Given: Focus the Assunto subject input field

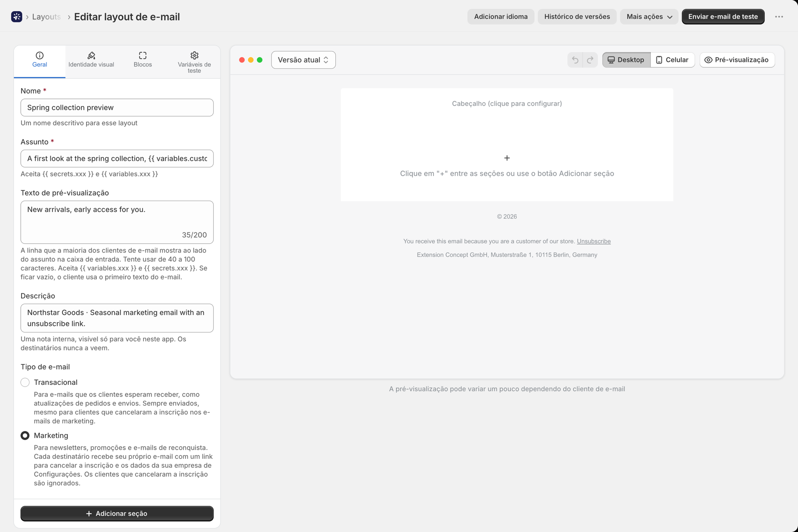Looking at the screenshot, I should point(117,158).
